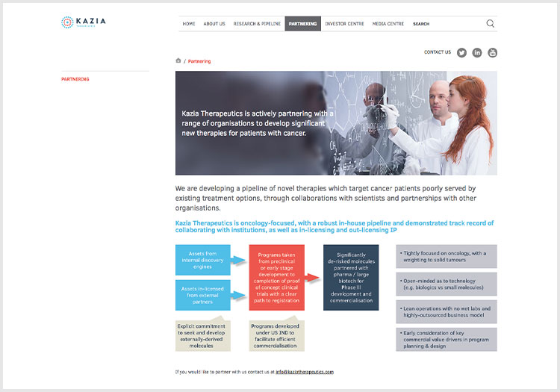Viewport: 560px width, 392px height.
Task: Click 'Lean operations with no wet labs' bullet
Action: coord(447,311)
